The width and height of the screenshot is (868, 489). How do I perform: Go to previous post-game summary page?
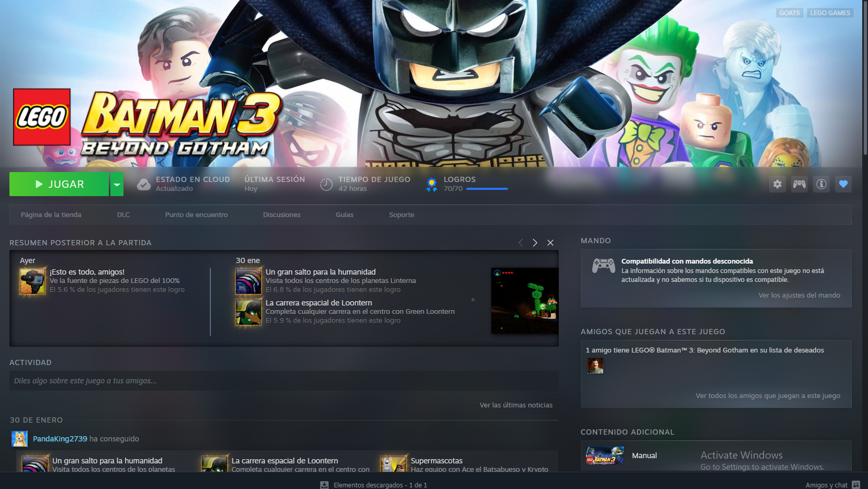point(521,243)
